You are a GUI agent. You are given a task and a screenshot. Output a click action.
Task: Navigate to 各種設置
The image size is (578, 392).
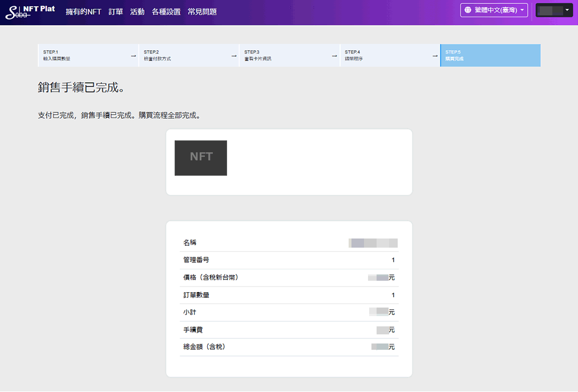point(166,11)
